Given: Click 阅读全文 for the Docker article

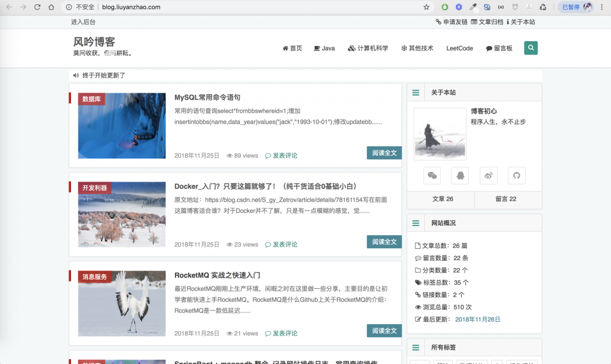Looking at the screenshot, I should [x=384, y=242].
